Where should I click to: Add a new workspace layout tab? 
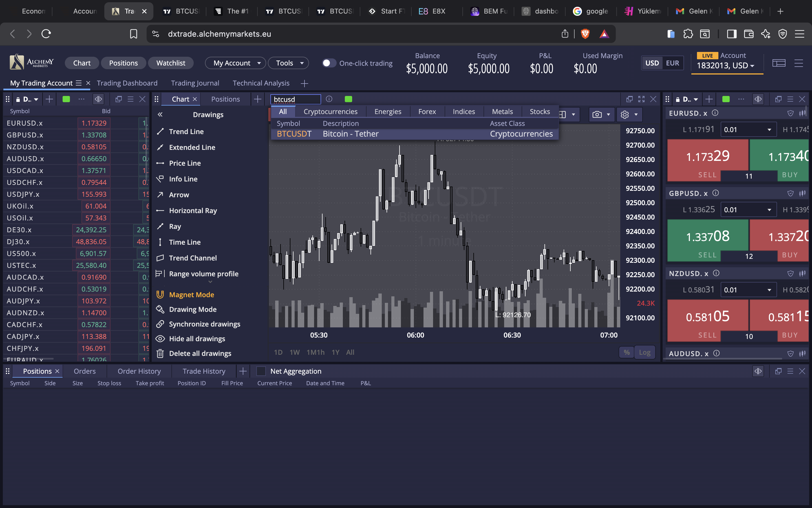coord(304,83)
